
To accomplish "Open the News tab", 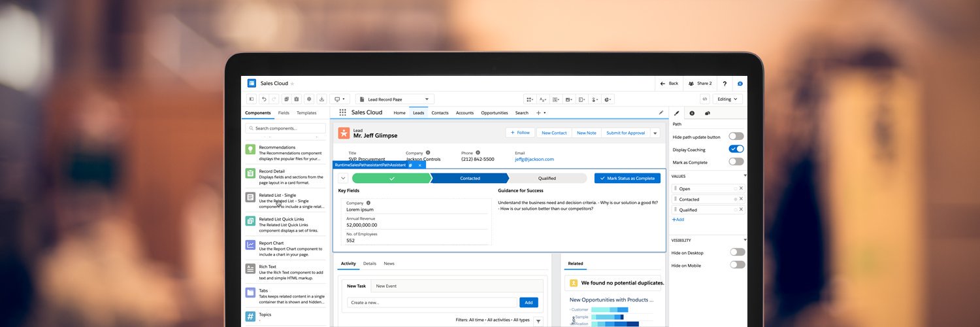I will tap(389, 264).
